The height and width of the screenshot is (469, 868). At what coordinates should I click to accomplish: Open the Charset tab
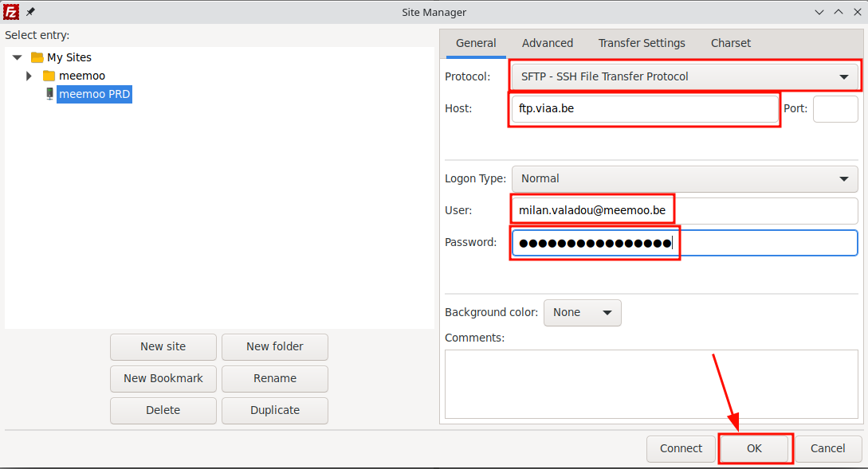point(731,43)
